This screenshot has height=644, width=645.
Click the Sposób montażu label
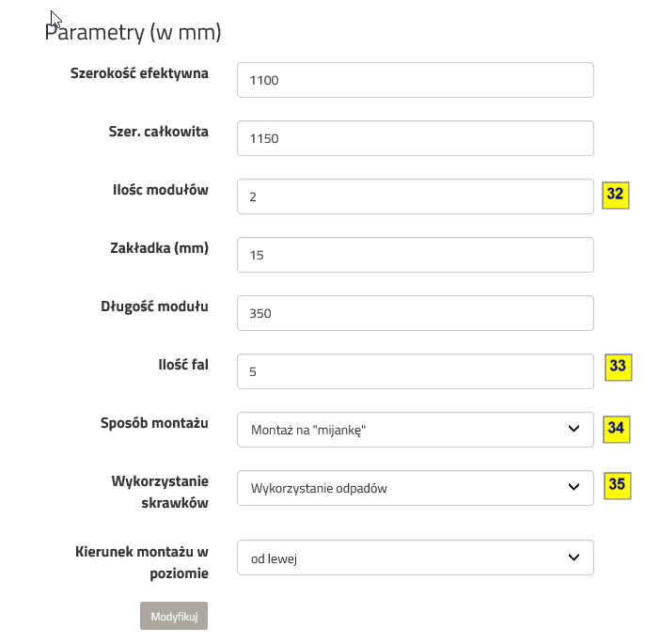click(x=154, y=422)
